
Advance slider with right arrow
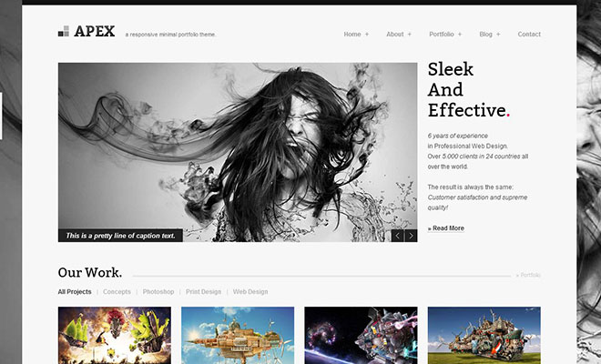pyautogui.click(x=411, y=235)
